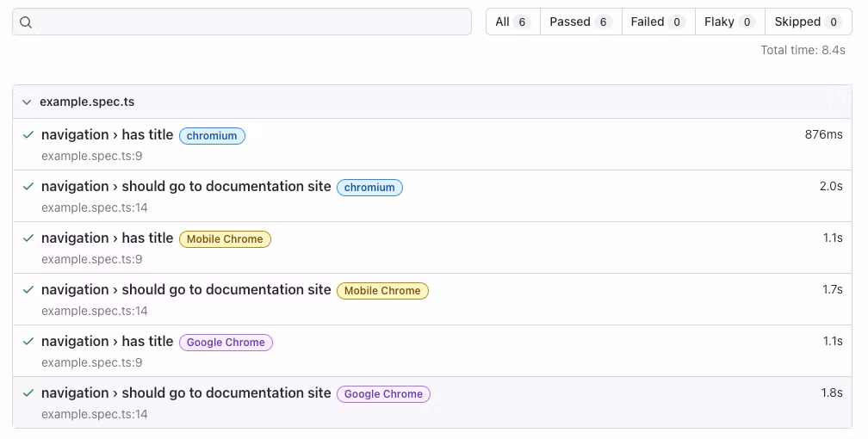Focus the test search input field
Screen dimensions: 868x439
(242, 22)
